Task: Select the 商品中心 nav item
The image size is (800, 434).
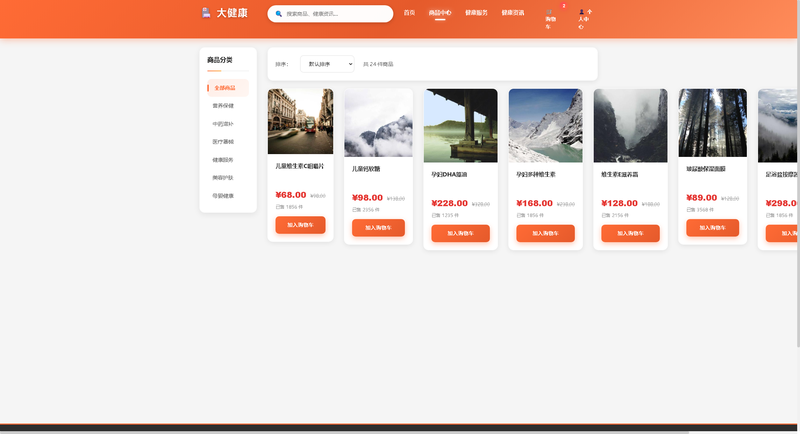Action: point(440,13)
